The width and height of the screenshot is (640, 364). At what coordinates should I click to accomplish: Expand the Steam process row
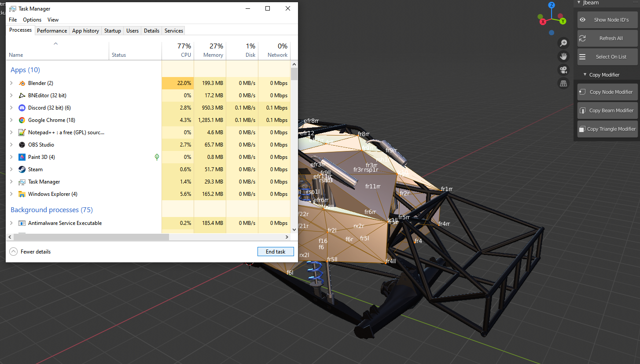(11, 169)
